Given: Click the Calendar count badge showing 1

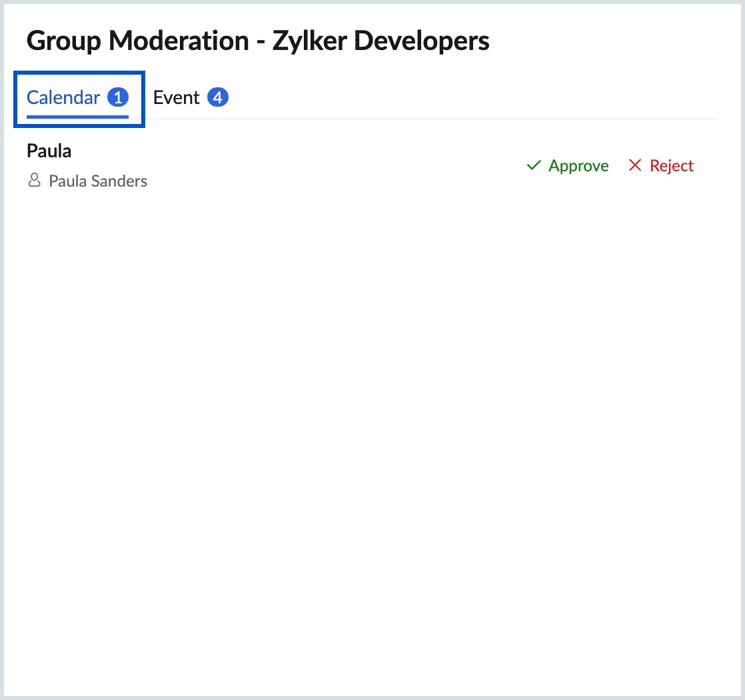Looking at the screenshot, I should coord(118,97).
